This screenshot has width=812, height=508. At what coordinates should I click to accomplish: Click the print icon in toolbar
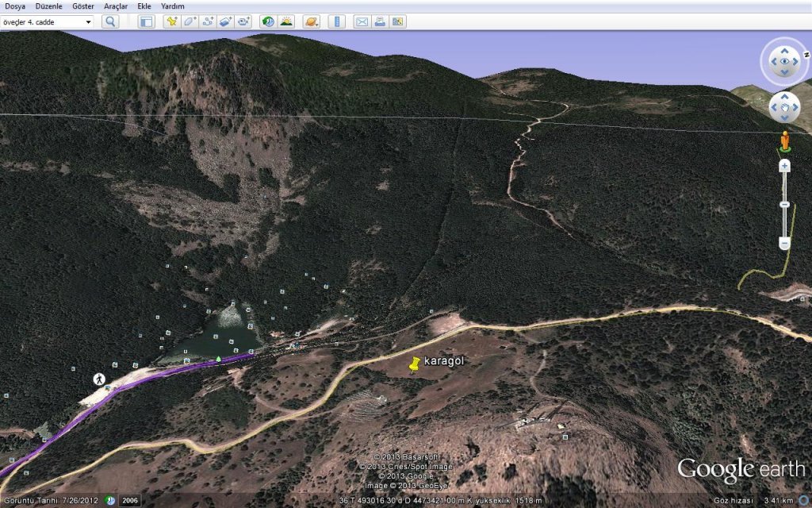[380, 21]
